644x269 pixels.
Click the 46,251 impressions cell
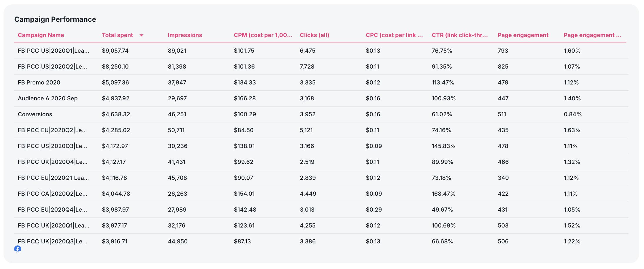(x=177, y=114)
